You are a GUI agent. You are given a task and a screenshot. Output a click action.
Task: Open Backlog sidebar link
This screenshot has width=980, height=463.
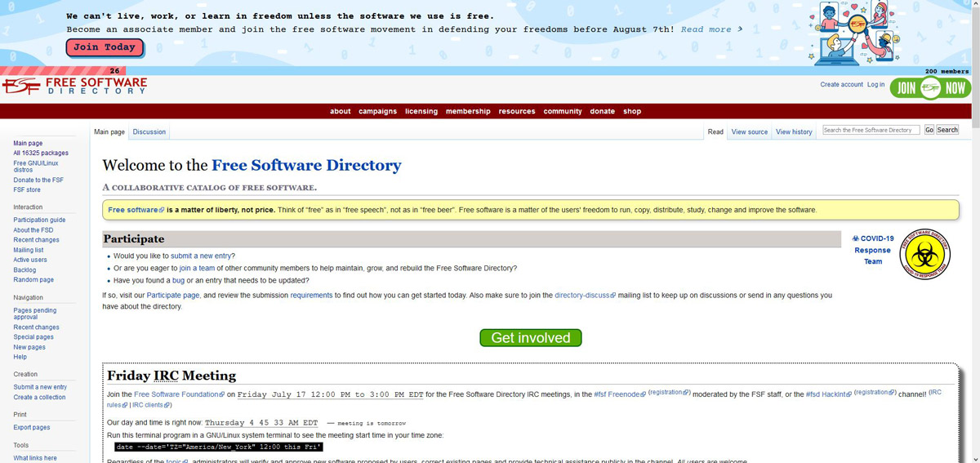(24, 269)
